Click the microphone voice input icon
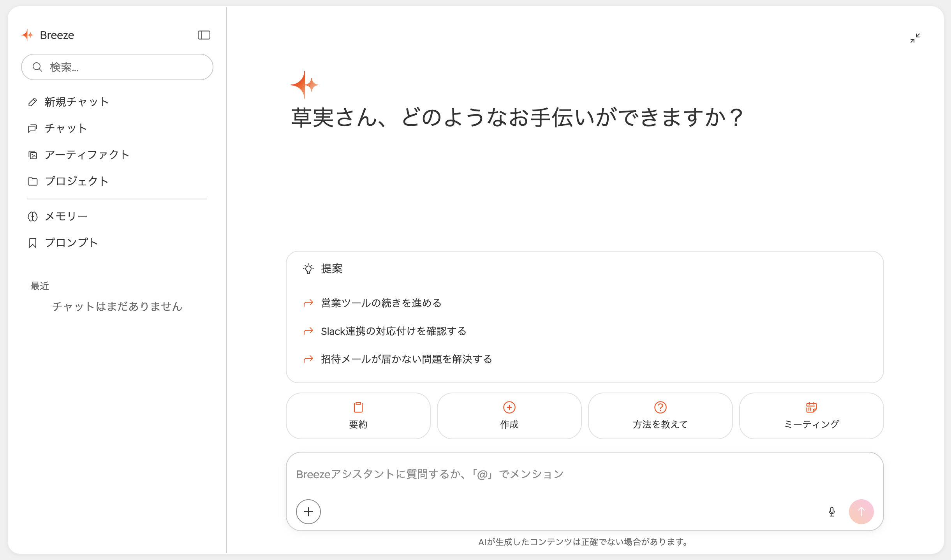The width and height of the screenshot is (951, 560). [831, 511]
